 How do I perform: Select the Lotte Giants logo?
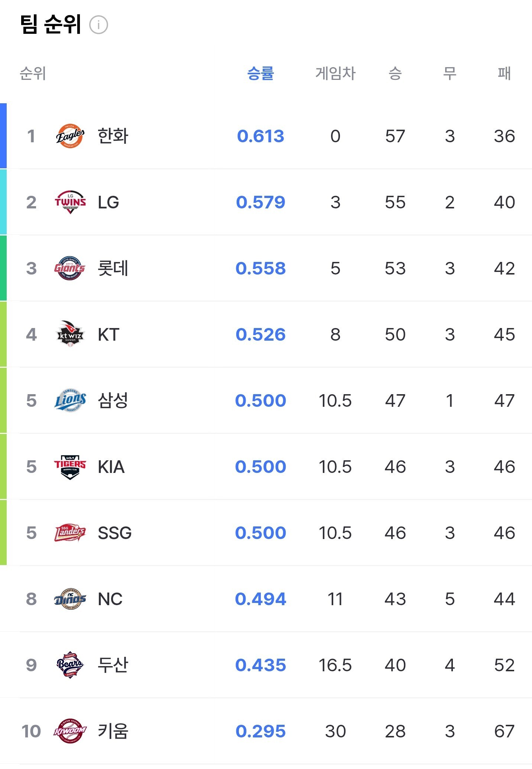click(x=70, y=268)
